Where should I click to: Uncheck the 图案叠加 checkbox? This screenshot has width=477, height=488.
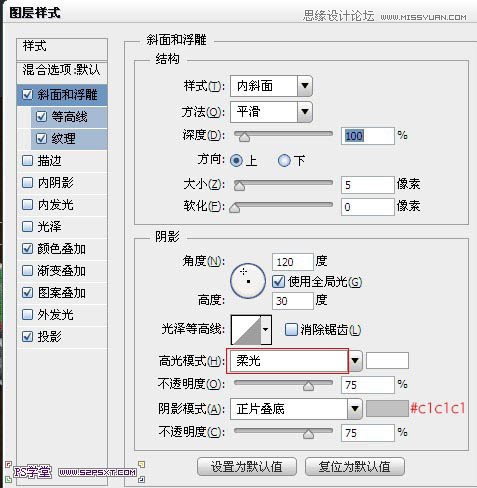pyautogui.click(x=27, y=293)
